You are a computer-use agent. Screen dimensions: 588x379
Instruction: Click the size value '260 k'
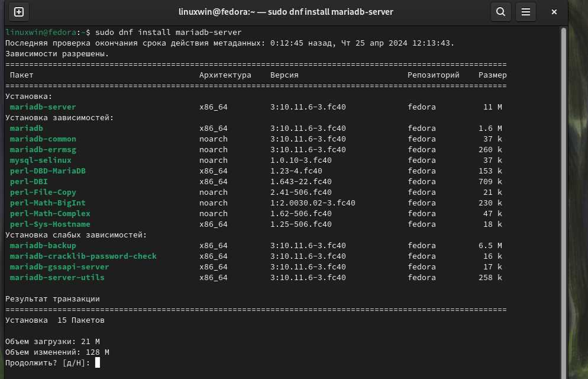click(490, 150)
